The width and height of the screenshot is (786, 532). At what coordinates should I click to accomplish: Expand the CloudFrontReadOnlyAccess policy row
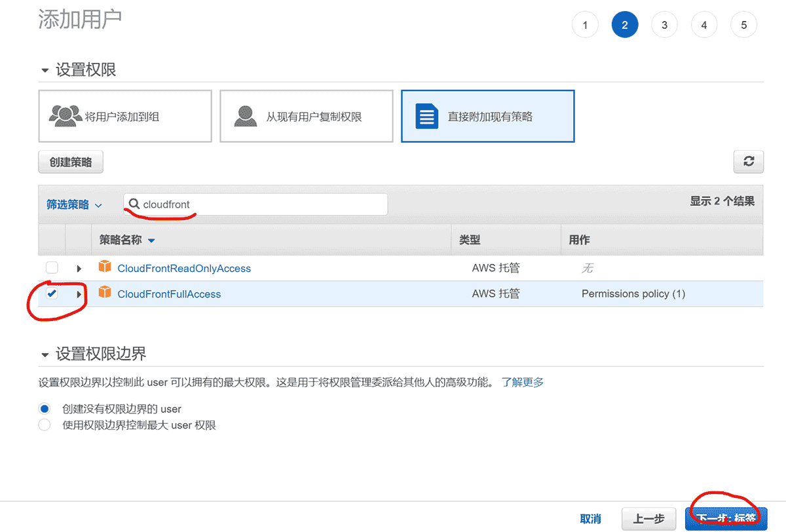click(x=79, y=267)
